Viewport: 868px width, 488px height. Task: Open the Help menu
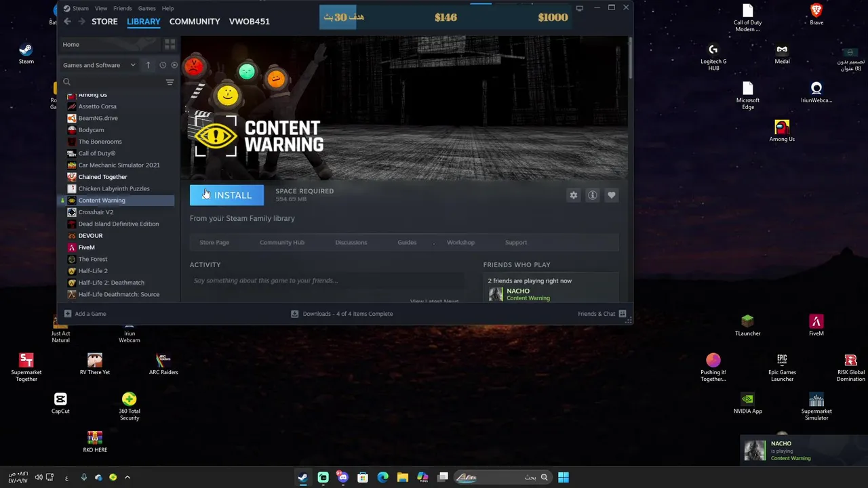click(167, 8)
